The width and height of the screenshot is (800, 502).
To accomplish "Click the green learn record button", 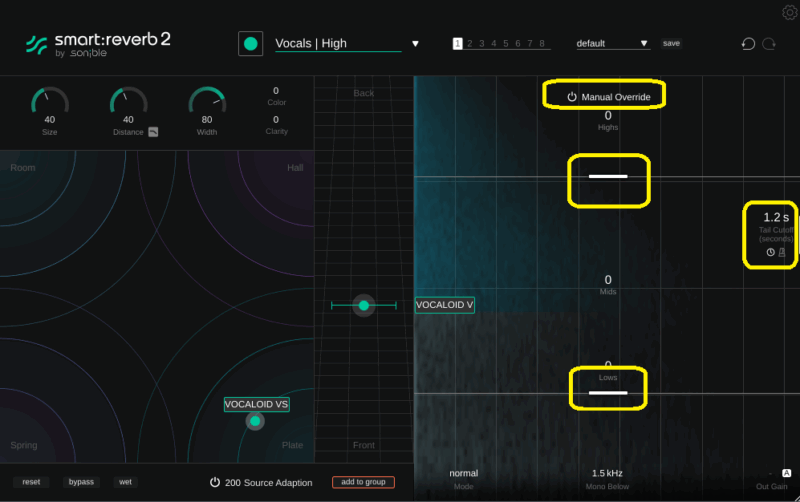I will pyautogui.click(x=251, y=44).
